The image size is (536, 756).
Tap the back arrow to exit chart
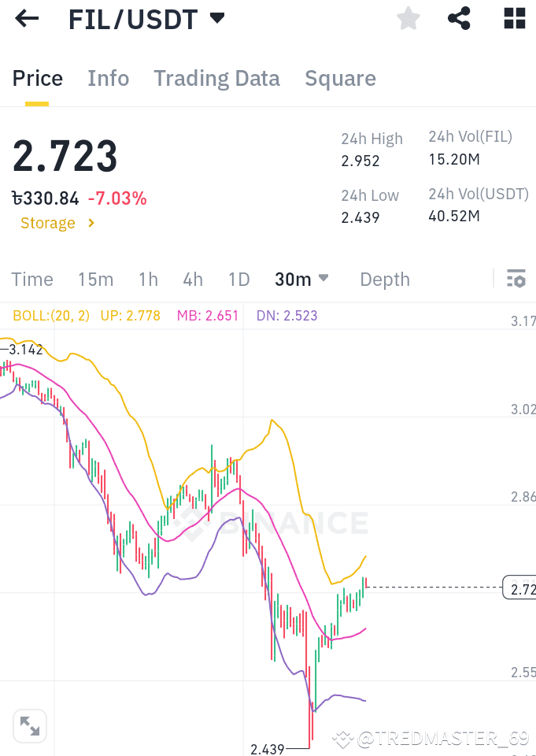[26, 18]
